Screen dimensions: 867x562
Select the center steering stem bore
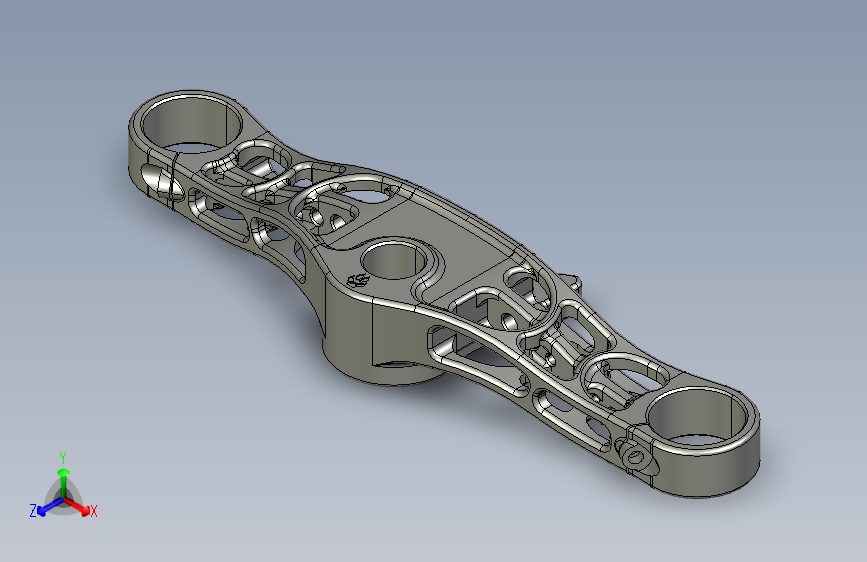point(395,260)
